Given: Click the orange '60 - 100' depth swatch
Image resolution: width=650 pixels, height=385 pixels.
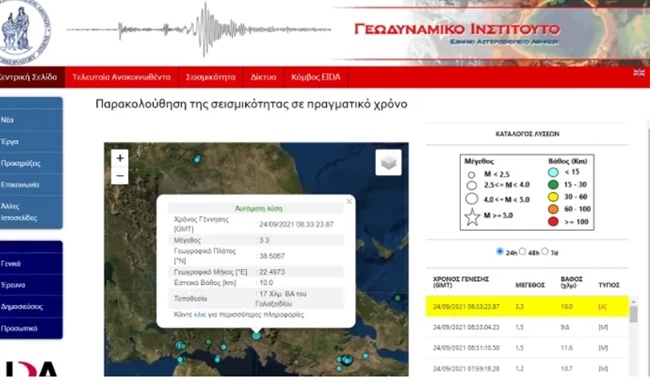Looking at the screenshot, I should pos(553,209).
